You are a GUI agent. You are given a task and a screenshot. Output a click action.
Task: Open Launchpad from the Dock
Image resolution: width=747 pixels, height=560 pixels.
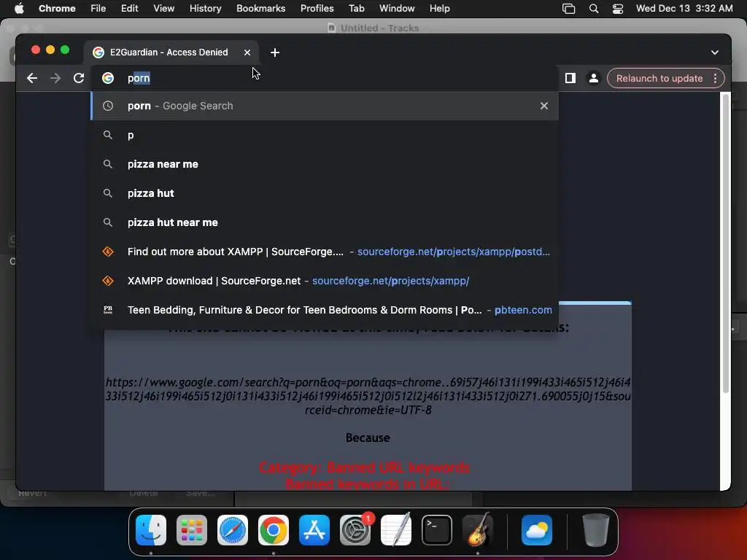click(192, 530)
